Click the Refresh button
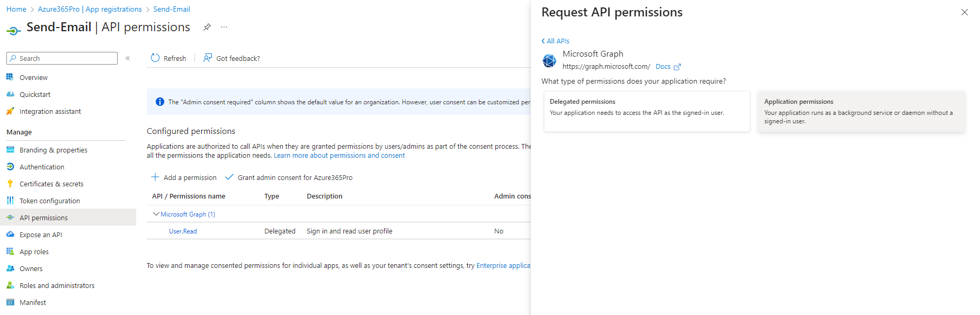Viewport: 980px width, 315px height. tap(168, 58)
